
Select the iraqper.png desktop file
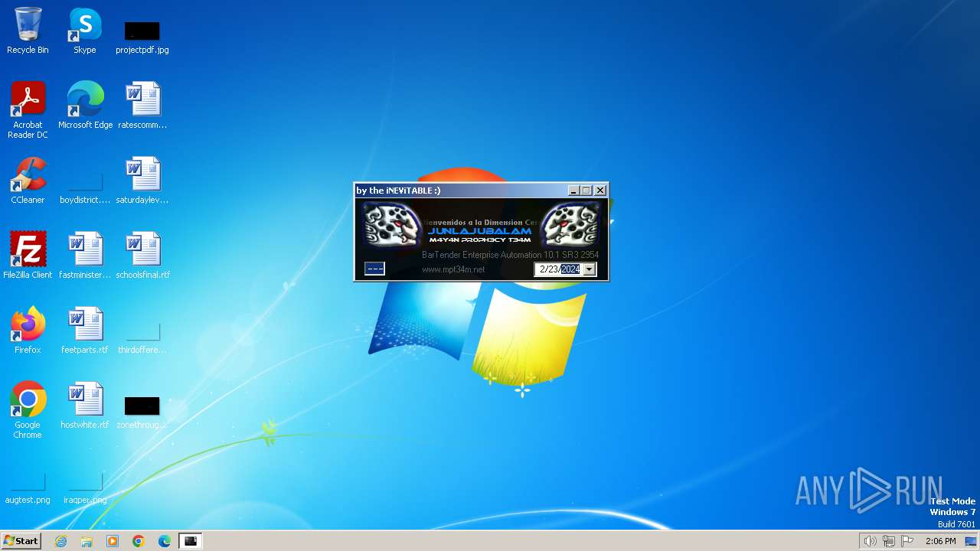coord(85,488)
